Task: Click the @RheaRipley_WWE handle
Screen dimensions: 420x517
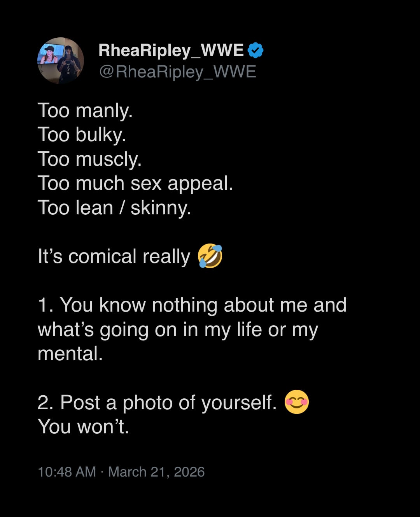Action: pyautogui.click(x=178, y=72)
